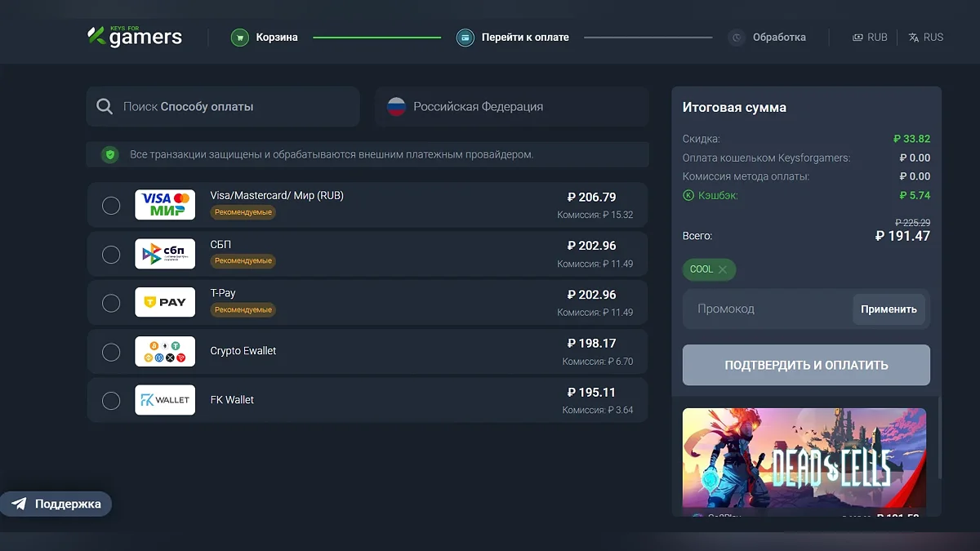Screen dimensions: 980x551
Task: Click the Комиссия: ₽ 3.64 text
Action: (x=598, y=411)
